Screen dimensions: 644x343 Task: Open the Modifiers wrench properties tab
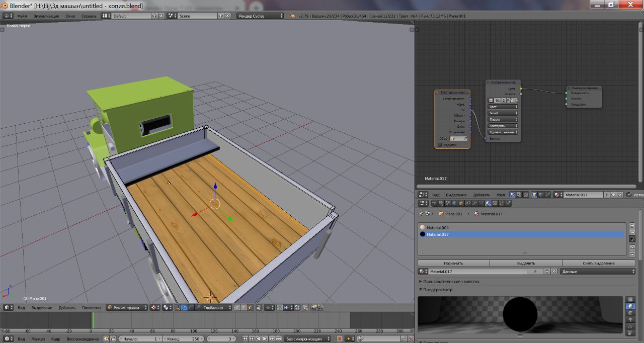[x=474, y=203]
